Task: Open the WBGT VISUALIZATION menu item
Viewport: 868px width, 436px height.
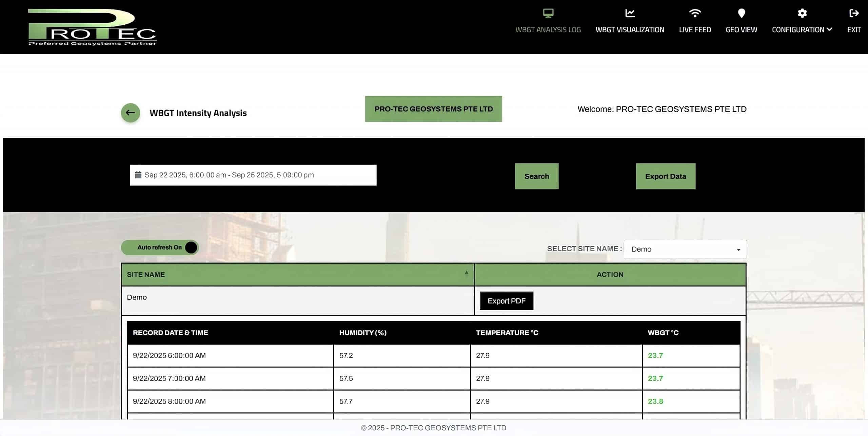Action: tap(630, 30)
